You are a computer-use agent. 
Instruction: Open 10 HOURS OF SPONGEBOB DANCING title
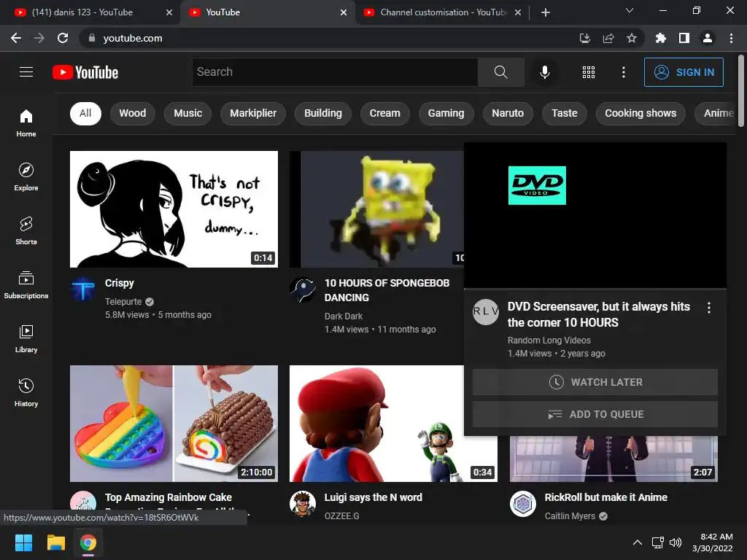pyautogui.click(x=387, y=290)
